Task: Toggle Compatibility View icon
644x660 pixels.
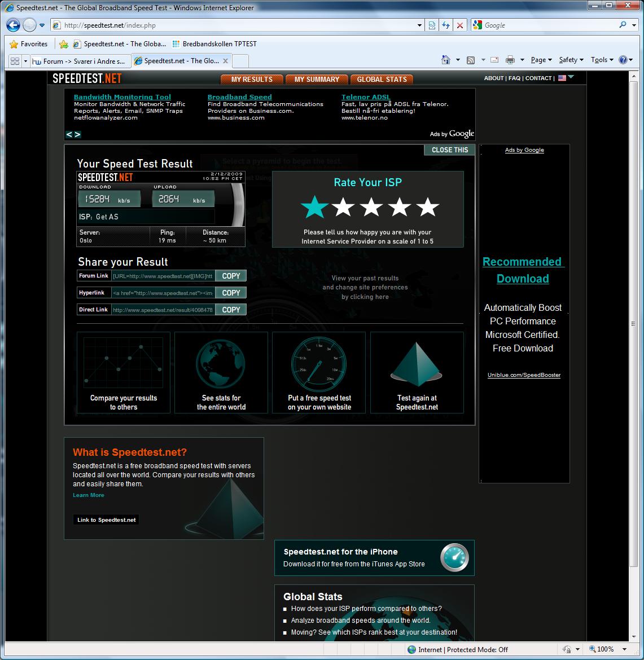Action: (x=432, y=25)
